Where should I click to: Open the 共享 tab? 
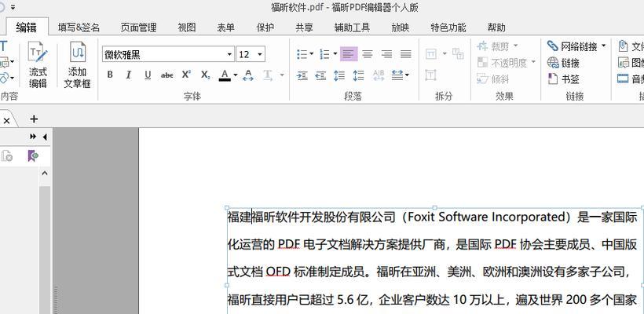click(x=305, y=27)
